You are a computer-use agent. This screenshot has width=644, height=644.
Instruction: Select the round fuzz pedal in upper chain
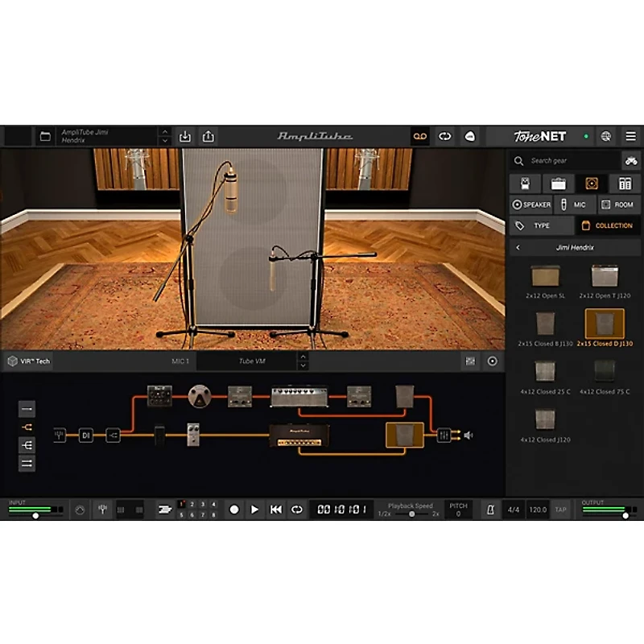point(200,396)
